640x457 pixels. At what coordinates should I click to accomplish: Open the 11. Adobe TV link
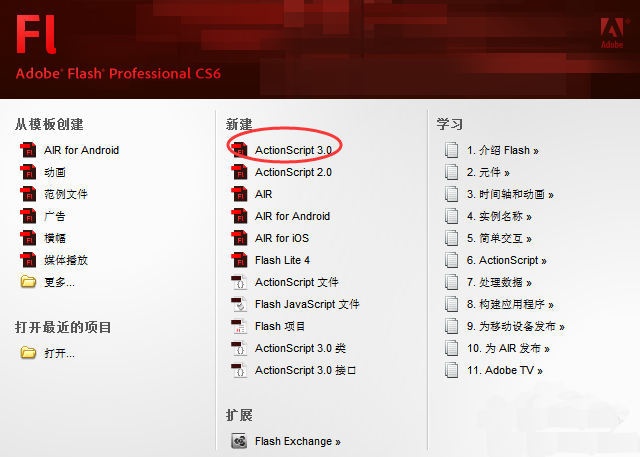(x=504, y=370)
